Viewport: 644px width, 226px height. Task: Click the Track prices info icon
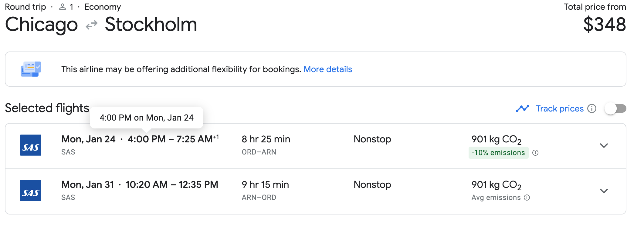click(x=592, y=108)
